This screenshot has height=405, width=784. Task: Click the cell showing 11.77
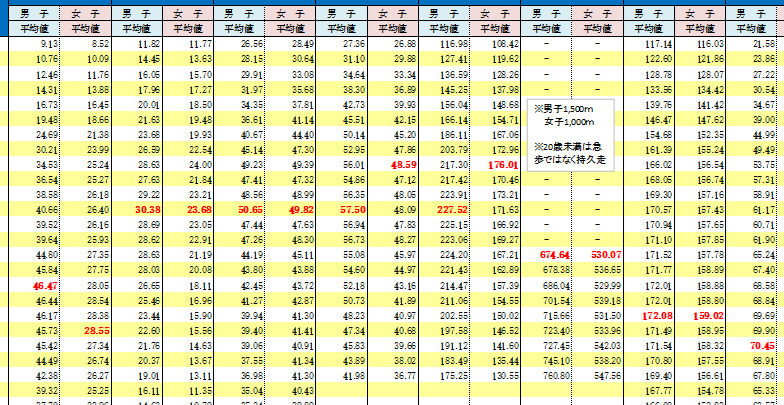pos(202,44)
